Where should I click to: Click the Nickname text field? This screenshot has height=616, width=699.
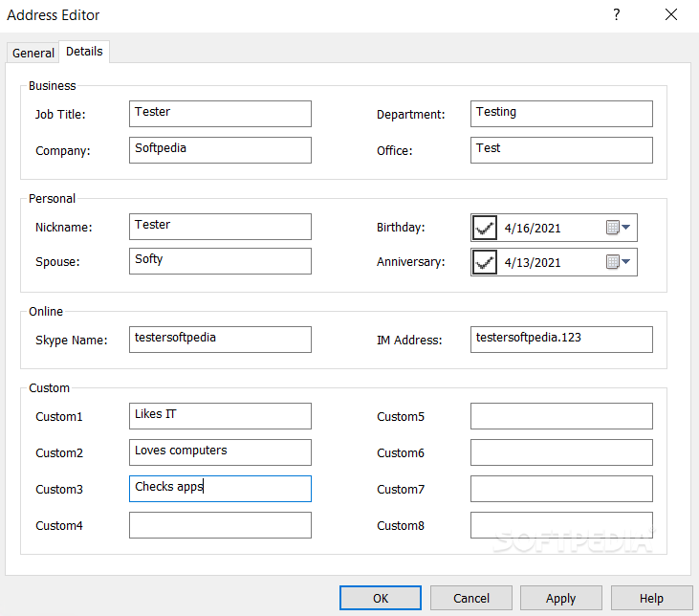(x=220, y=227)
